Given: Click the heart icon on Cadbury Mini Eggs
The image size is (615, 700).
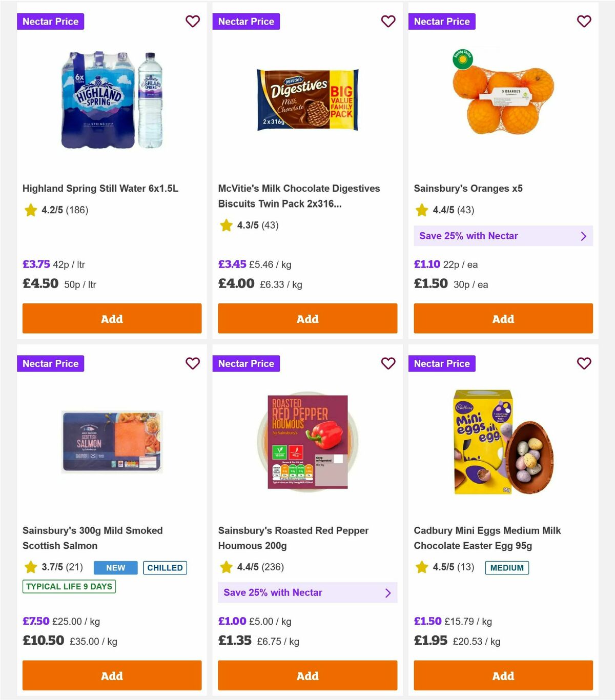Looking at the screenshot, I should click(584, 363).
